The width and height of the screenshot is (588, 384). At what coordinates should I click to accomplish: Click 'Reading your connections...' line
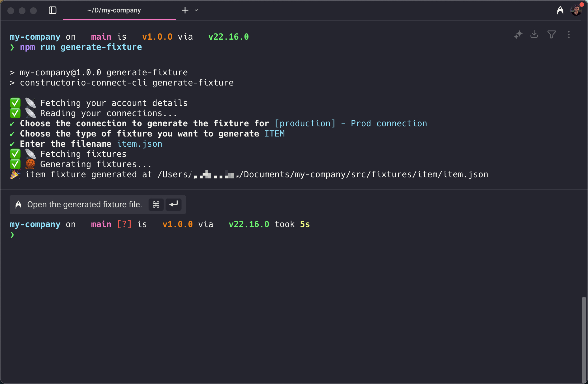pos(93,113)
